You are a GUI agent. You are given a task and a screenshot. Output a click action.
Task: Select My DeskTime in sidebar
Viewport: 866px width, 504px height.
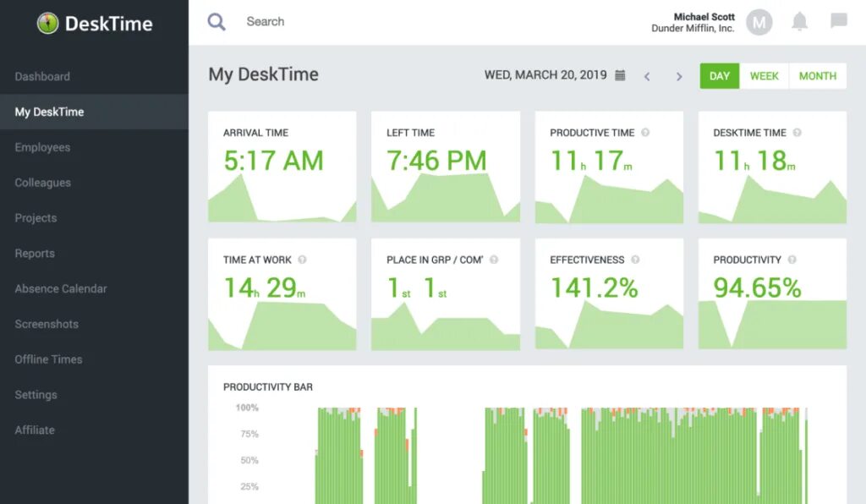tap(94, 112)
